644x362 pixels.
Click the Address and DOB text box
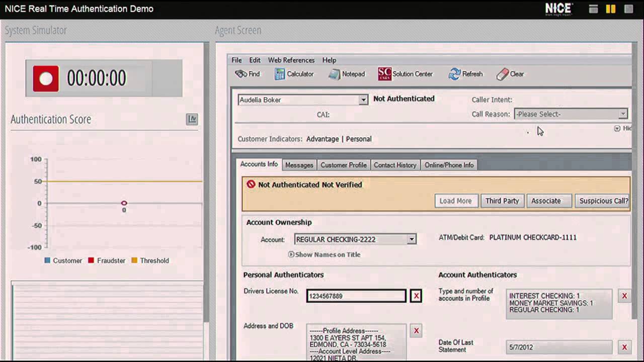pos(356,342)
